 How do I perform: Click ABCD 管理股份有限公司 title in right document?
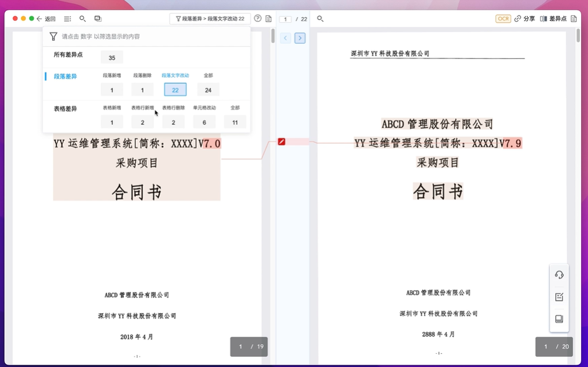coord(437,124)
